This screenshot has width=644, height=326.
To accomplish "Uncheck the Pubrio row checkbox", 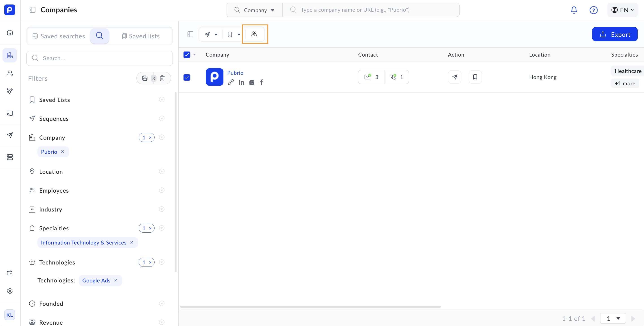I will [x=187, y=77].
